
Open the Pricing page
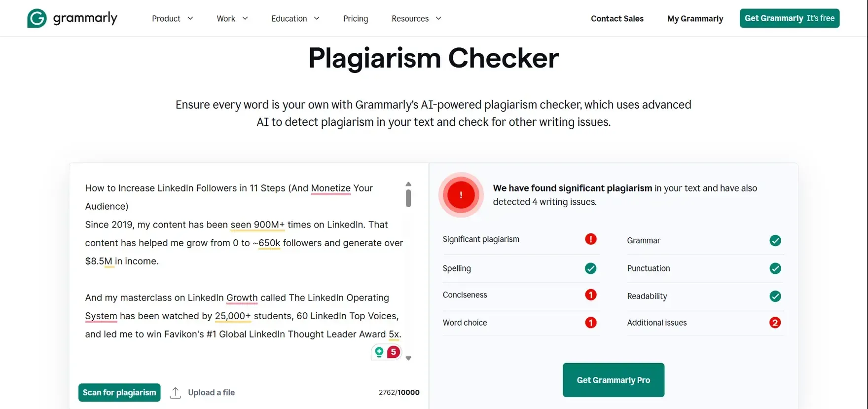[x=356, y=19]
